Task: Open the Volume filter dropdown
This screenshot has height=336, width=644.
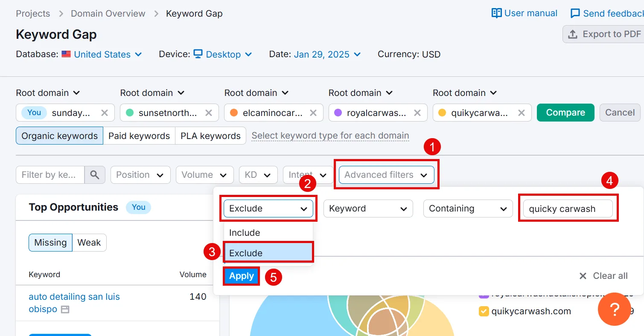Action: [x=204, y=175]
